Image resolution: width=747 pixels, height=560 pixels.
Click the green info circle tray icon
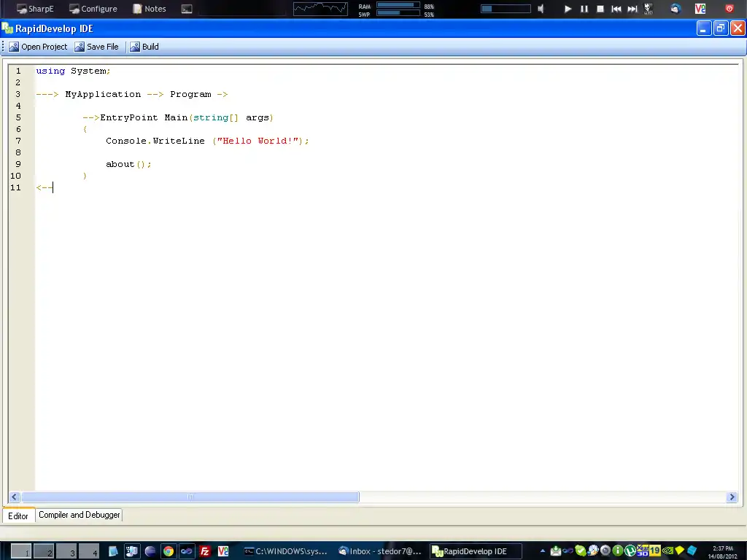pyautogui.click(x=617, y=551)
